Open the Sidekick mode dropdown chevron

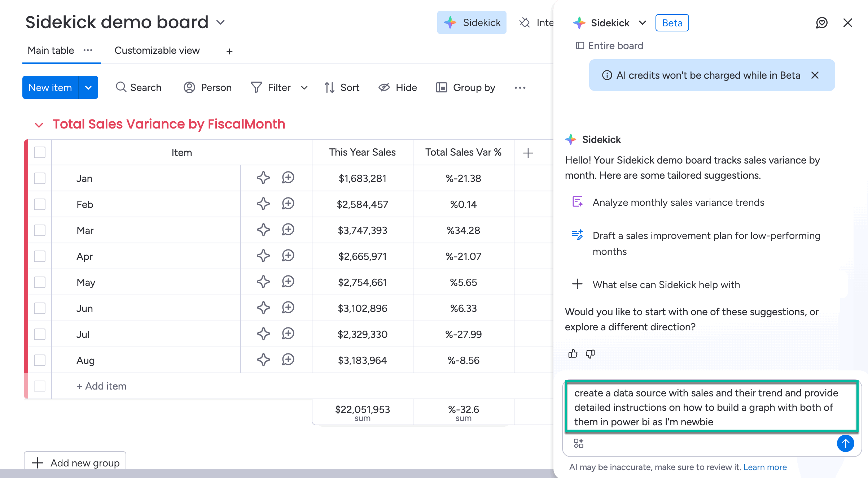tap(642, 23)
